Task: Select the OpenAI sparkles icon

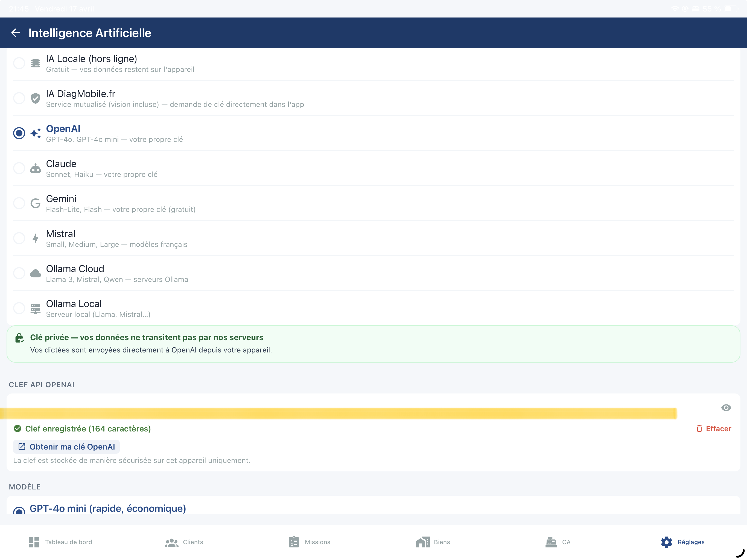Action: pyautogui.click(x=36, y=133)
